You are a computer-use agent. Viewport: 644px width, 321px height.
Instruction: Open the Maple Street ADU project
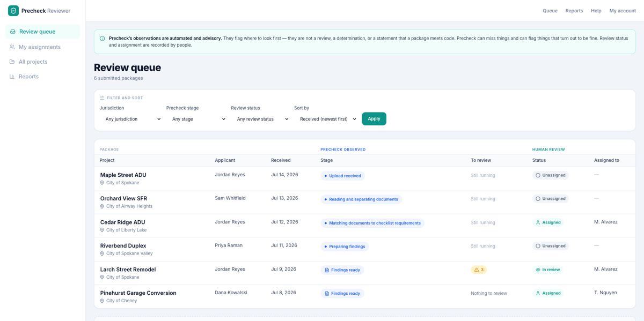tap(123, 175)
